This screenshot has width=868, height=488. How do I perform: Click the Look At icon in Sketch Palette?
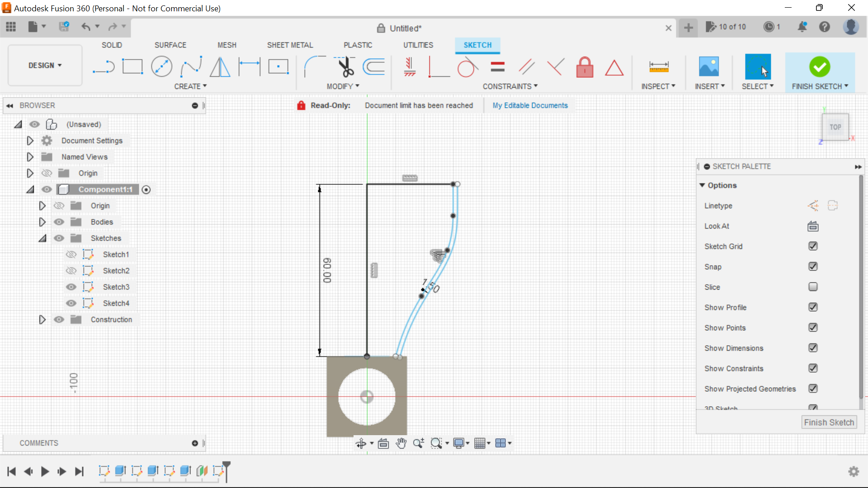[x=812, y=226]
